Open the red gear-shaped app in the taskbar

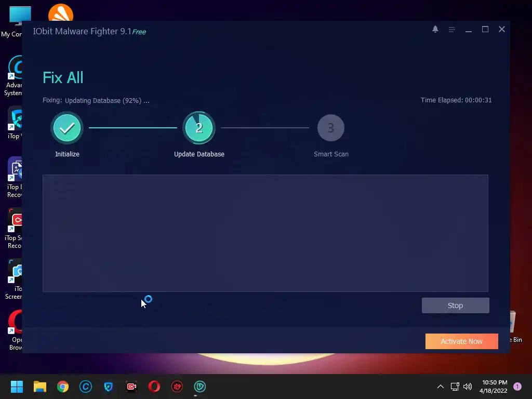(177, 387)
